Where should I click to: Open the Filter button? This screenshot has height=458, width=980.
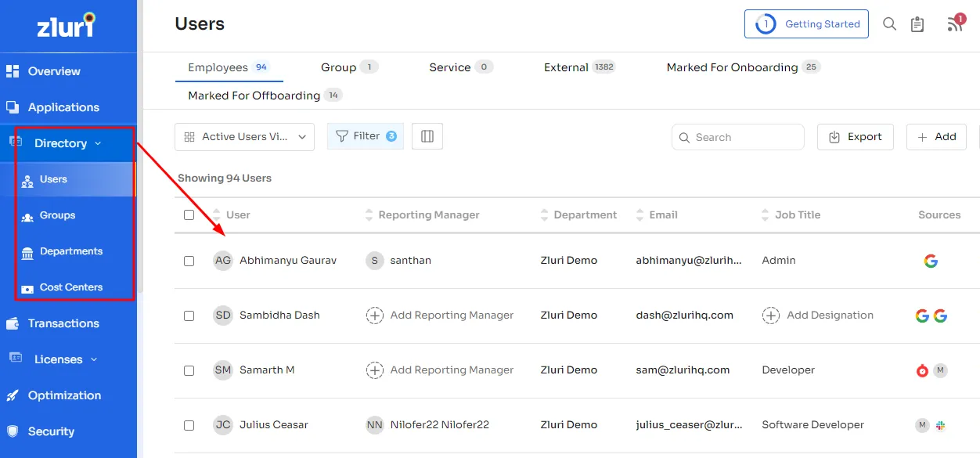tap(366, 136)
